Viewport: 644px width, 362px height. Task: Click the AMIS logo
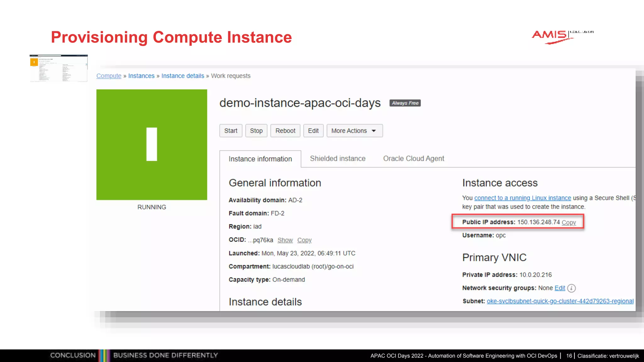562,37
